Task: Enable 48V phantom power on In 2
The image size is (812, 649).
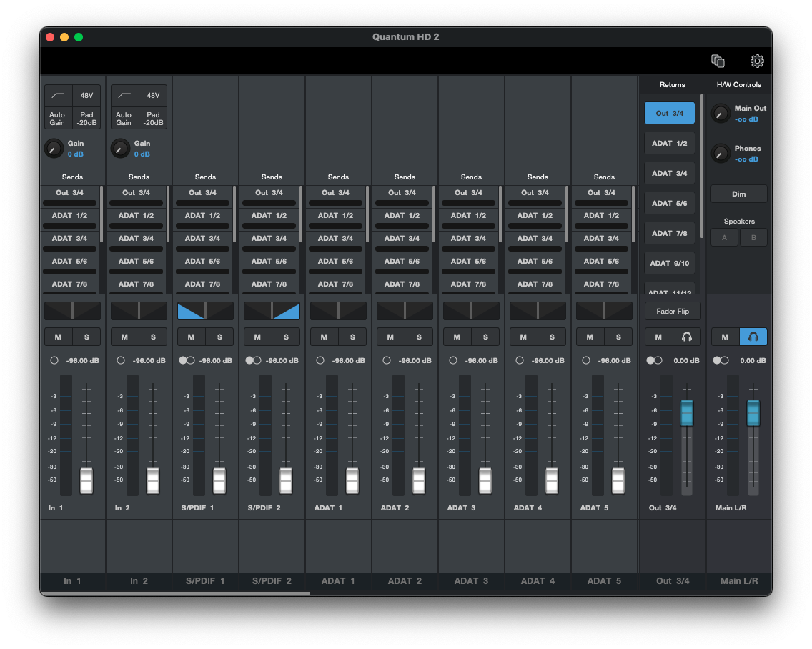Action: point(153,95)
